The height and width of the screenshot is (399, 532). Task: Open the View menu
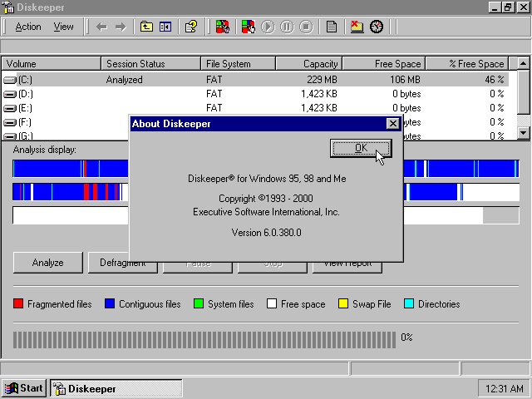(x=63, y=27)
